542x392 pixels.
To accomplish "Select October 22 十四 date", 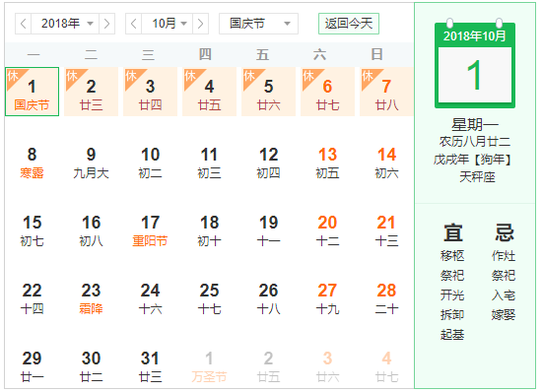I will (33, 299).
